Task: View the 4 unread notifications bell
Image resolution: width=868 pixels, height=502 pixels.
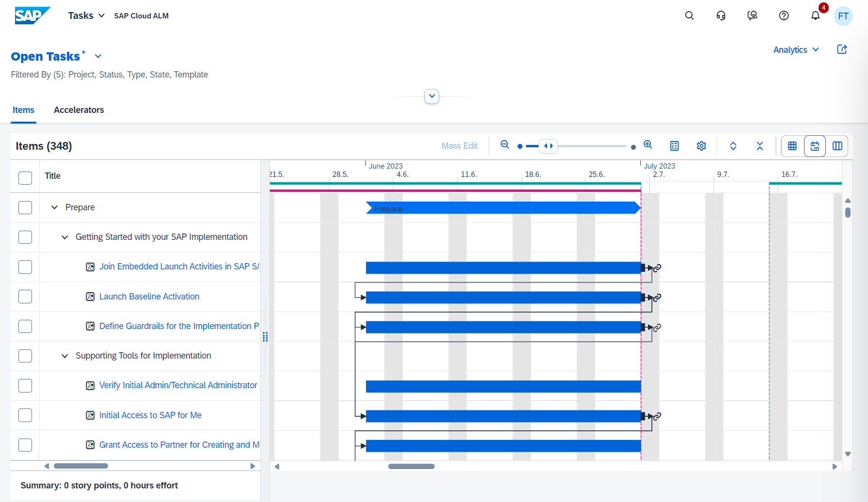Action: click(815, 16)
